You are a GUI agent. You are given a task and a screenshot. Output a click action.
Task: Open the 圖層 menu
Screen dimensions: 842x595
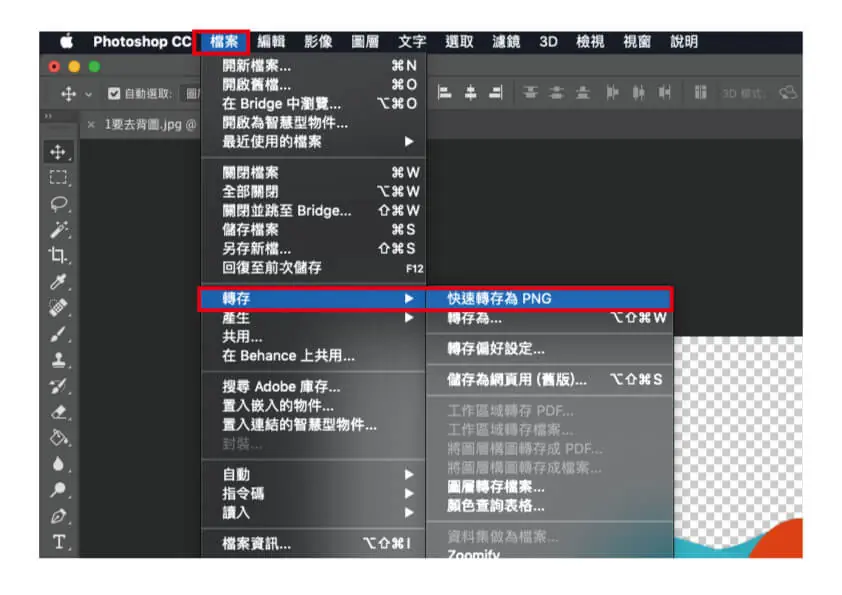coord(365,41)
